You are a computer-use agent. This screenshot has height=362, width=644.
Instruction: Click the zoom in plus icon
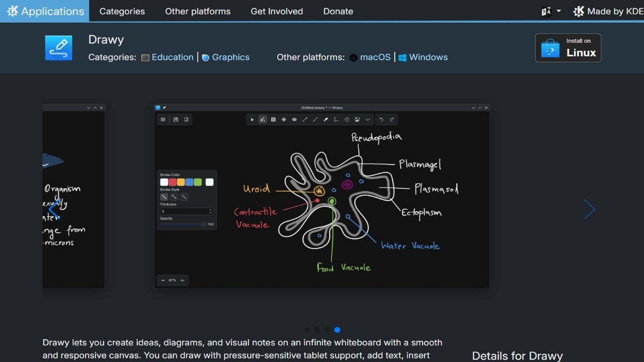(182, 280)
